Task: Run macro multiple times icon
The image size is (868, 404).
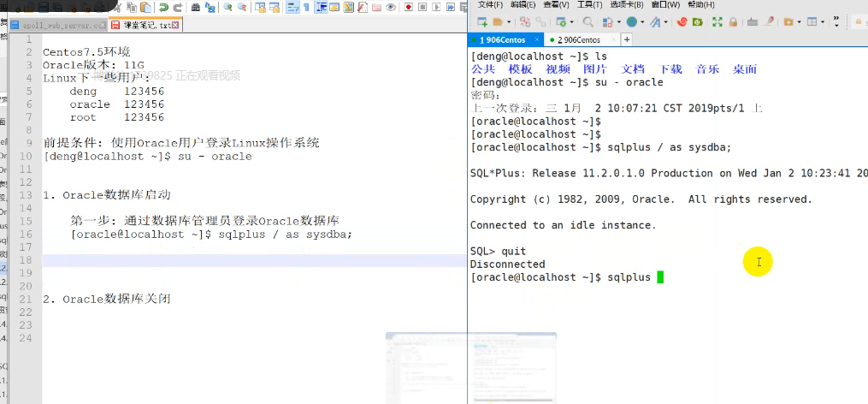Action: (x=450, y=7)
